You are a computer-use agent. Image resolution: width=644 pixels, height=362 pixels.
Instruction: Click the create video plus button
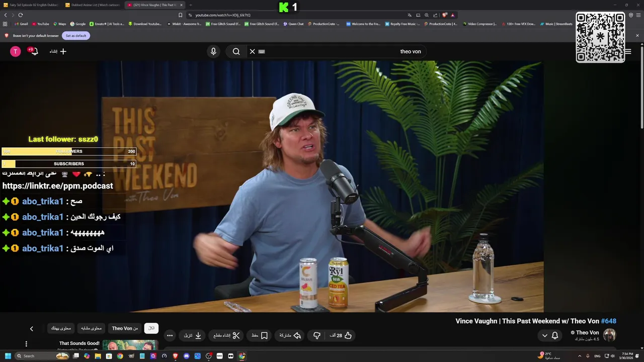58,51
